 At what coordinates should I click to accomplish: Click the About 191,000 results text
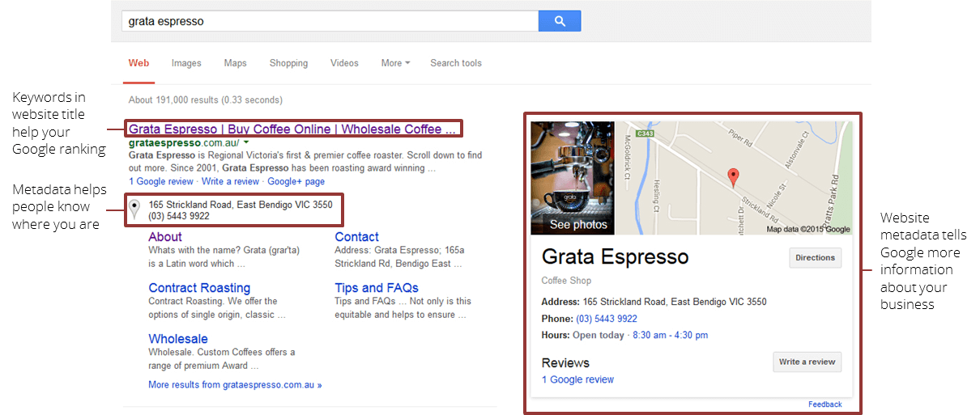click(x=206, y=100)
